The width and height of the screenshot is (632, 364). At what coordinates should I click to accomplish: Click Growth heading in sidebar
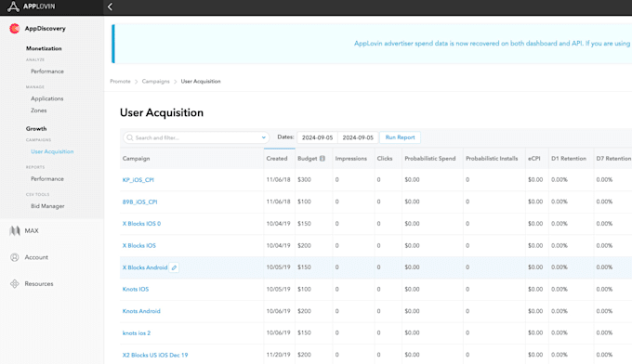(x=36, y=129)
